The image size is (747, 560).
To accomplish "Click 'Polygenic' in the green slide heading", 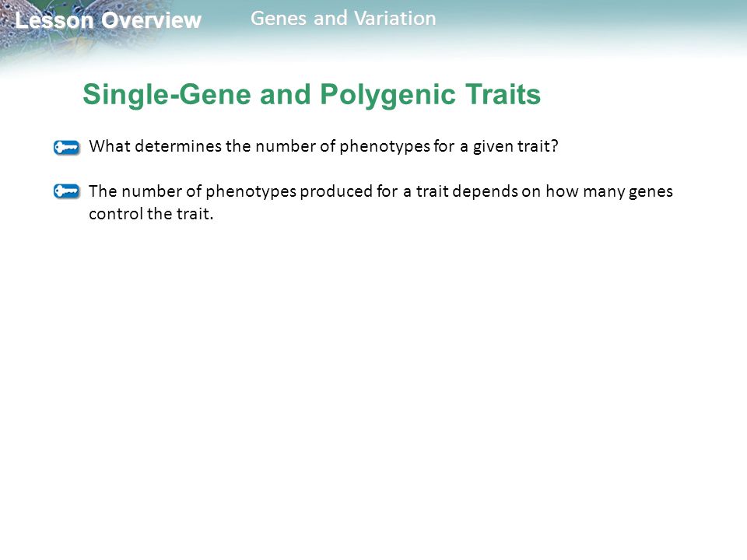I will tap(388, 95).
